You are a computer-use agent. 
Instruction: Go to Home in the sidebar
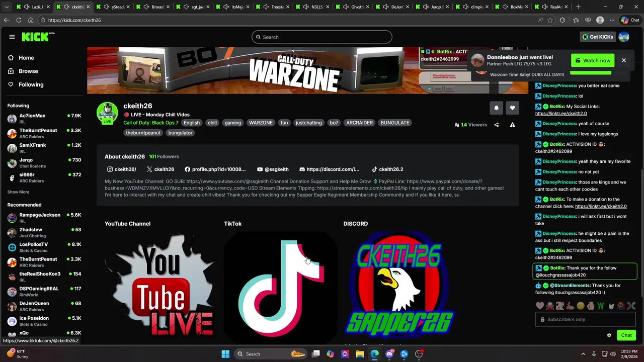(26, 58)
